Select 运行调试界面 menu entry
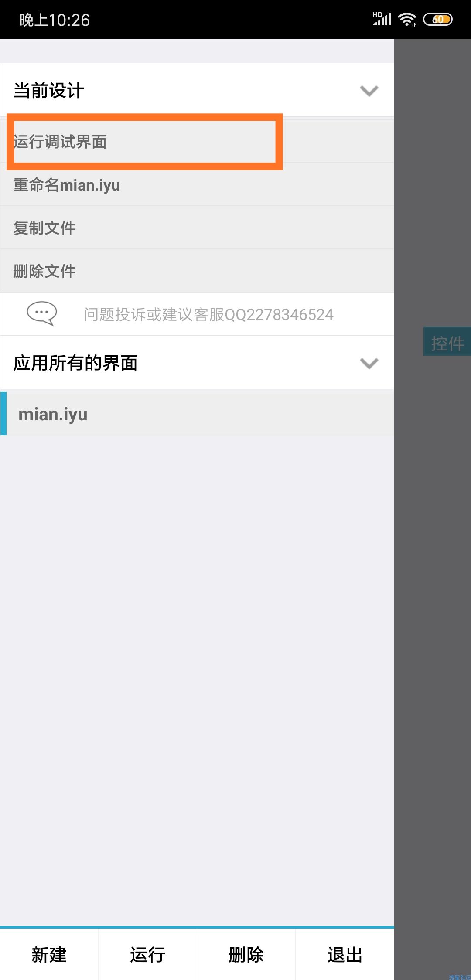 tap(197, 141)
